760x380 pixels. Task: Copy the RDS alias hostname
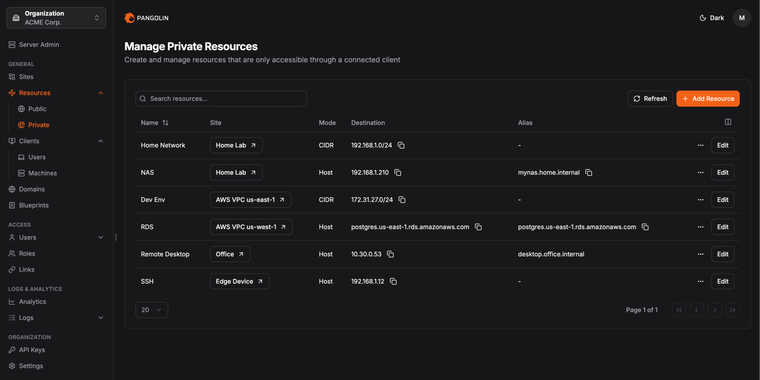click(x=645, y=227)
